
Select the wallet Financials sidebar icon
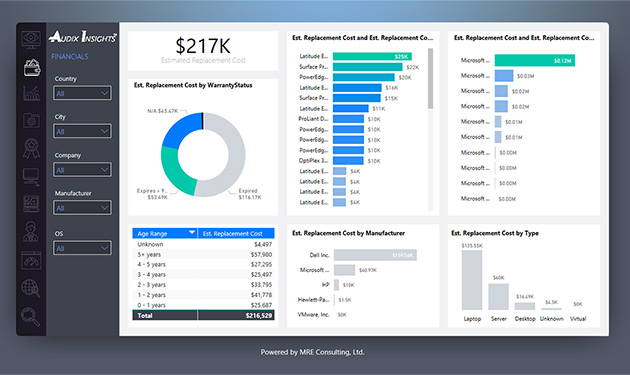[x=32, y=68]
